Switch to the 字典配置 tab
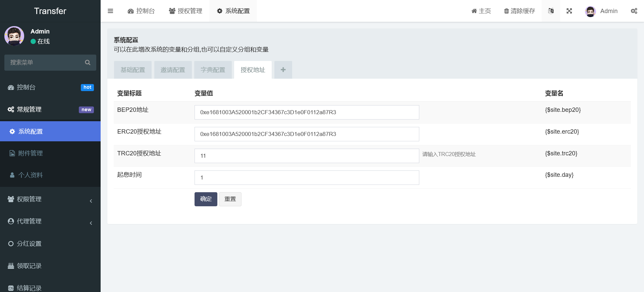This screenshot has width=644, height=292. pyautogui.click(x=213, y=70)
